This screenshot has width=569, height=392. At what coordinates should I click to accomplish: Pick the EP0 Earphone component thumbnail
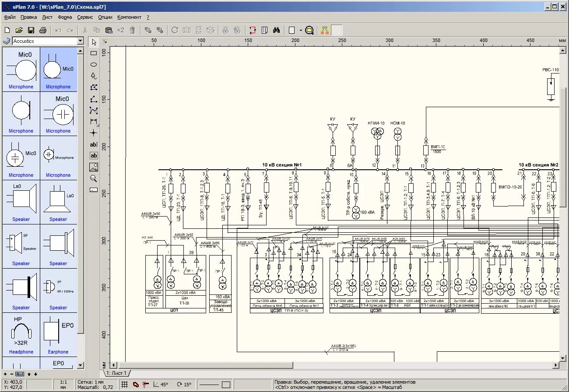tap(58, 334)
